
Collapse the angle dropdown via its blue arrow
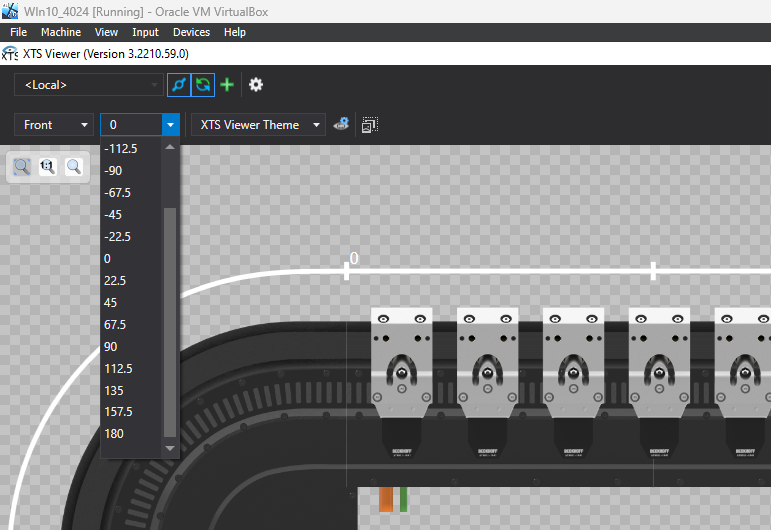170,125
